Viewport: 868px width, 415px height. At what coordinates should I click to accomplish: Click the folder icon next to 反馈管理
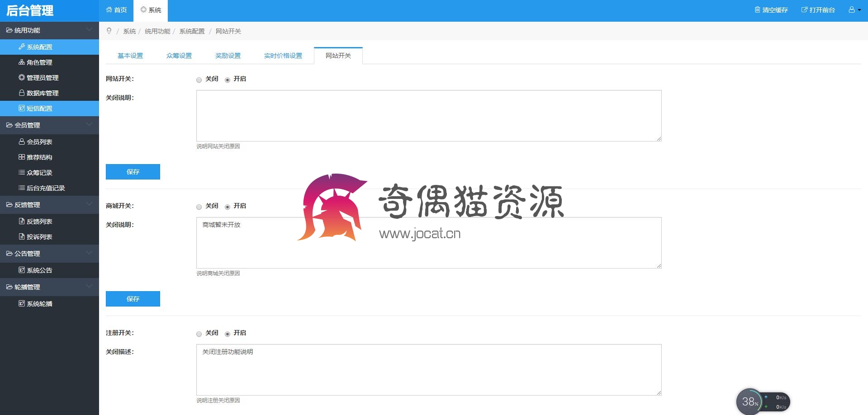point(9,205)
